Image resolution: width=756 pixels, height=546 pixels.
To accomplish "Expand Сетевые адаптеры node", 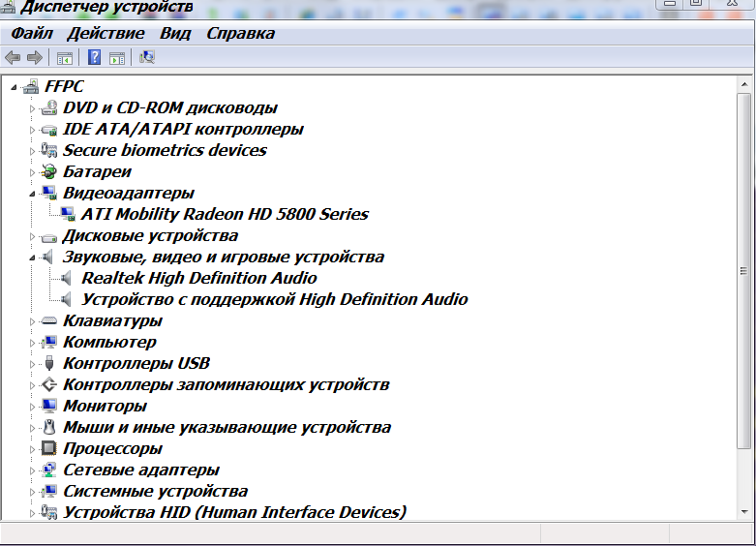I will click(x=32, y=470).
